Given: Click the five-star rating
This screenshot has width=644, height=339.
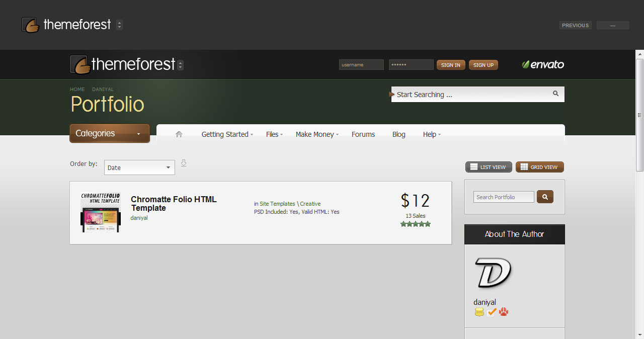Looking at the screenshot, I should [416, 224].
